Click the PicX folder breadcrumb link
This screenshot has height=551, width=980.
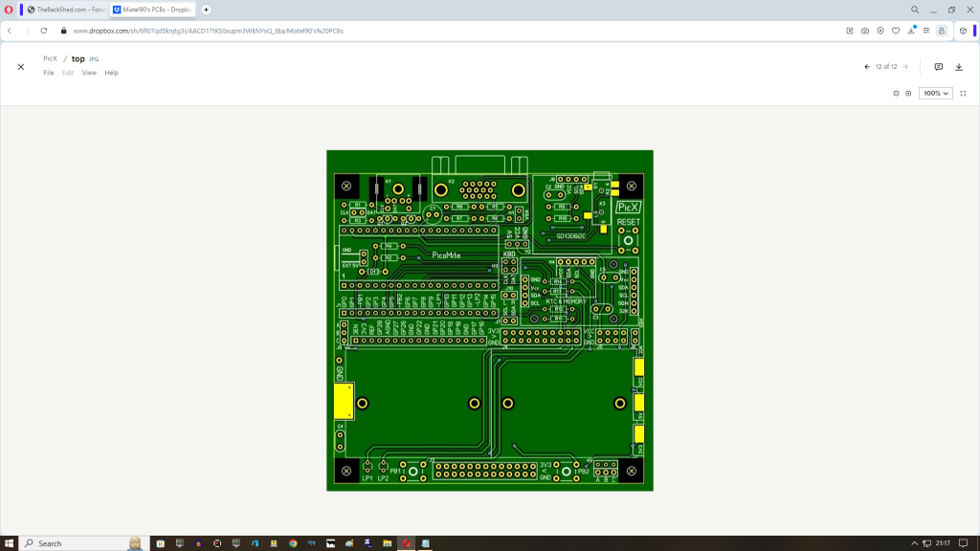coord(50,58)
